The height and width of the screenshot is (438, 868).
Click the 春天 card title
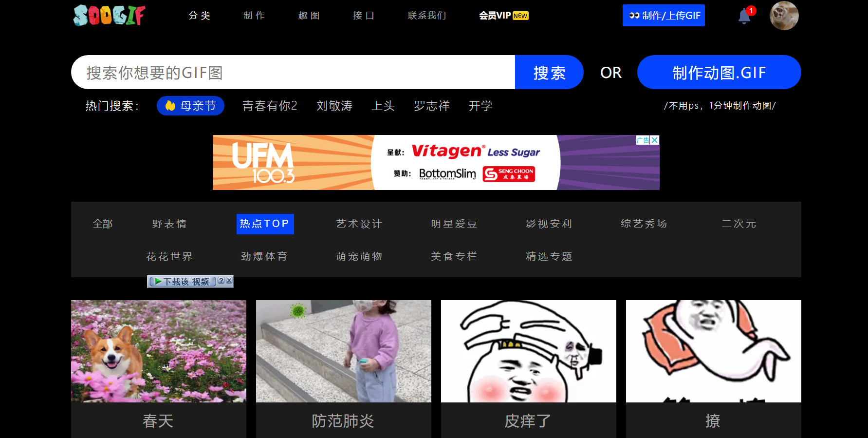click(x=158, y=421)
